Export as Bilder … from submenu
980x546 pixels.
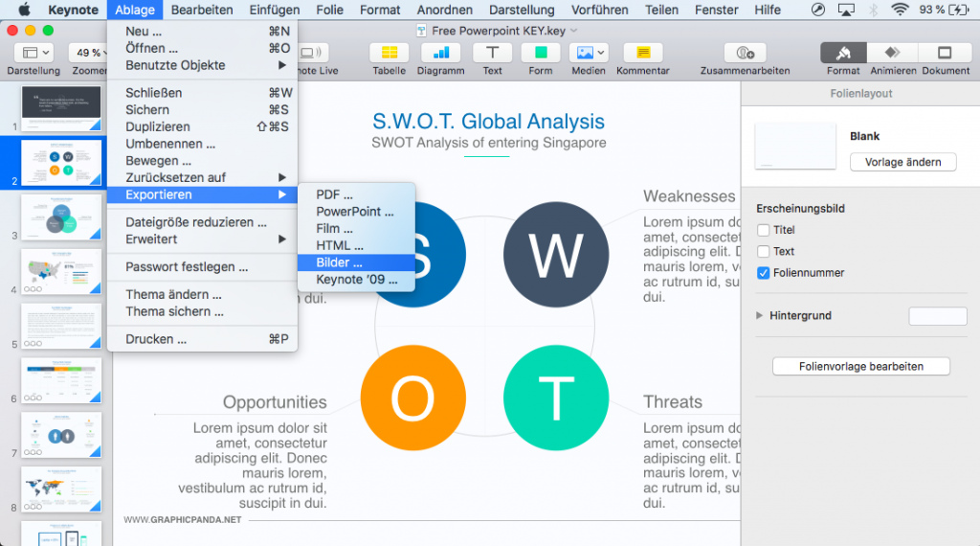point(356,262)
